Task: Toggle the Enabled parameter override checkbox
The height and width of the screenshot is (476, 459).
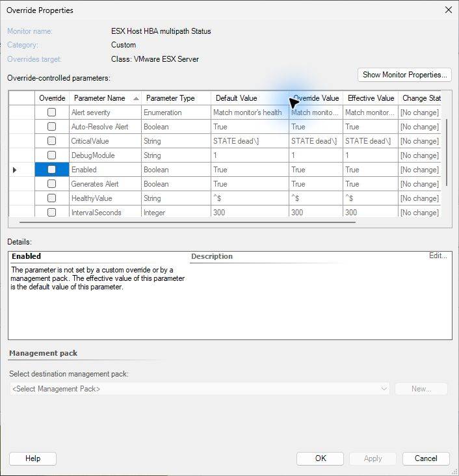Action: click(x=51, y=169)
